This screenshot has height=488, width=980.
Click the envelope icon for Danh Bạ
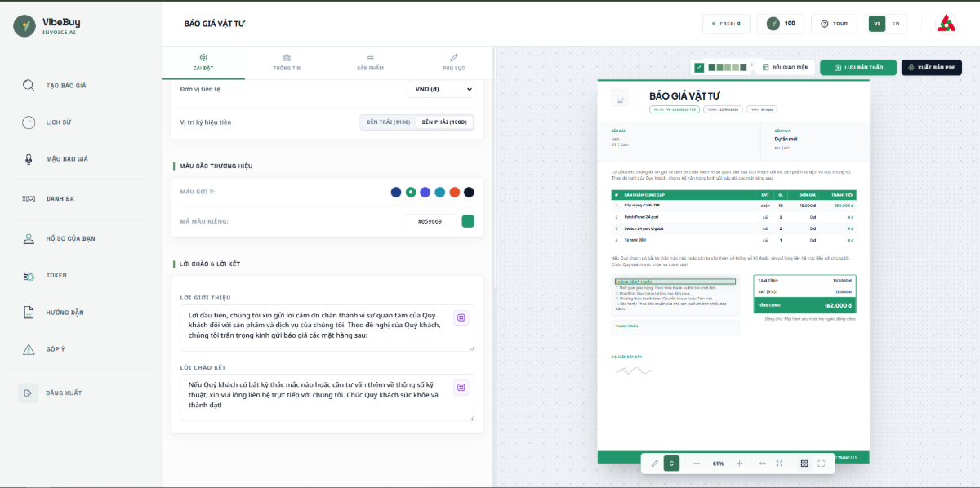tap(29, 198)
